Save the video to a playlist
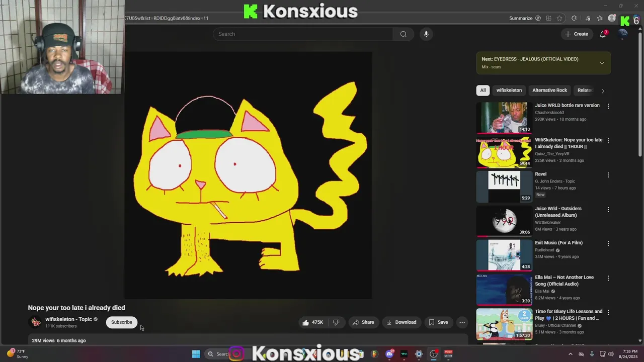The height and width of the screenshot is (362, 644). point(438,322)
